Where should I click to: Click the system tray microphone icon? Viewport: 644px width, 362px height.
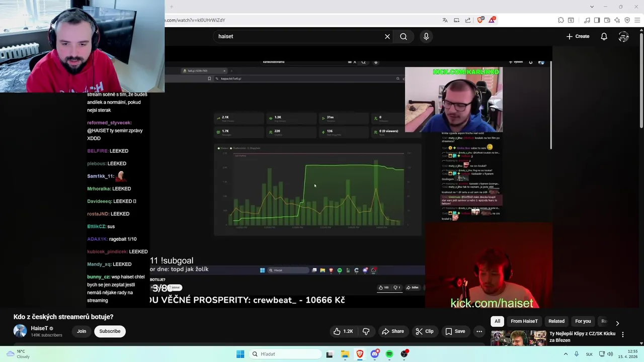click(577, 354)
